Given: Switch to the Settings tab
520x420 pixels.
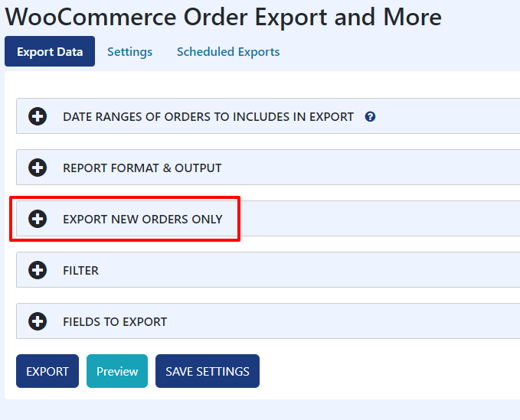Looking at the screenshot, I should [x=129, y=52].
